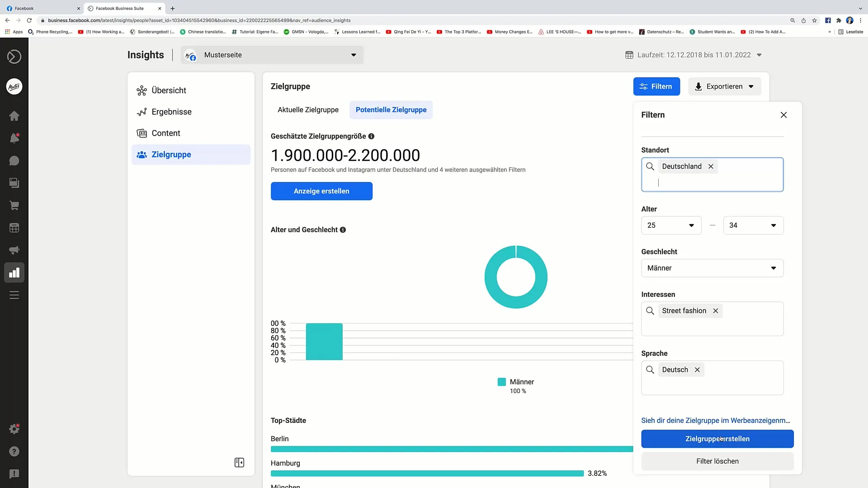The height and width of the screenshot is (488, 868).
Task: Click the Laufzeit date range field
Action: (x=694, y=55)
